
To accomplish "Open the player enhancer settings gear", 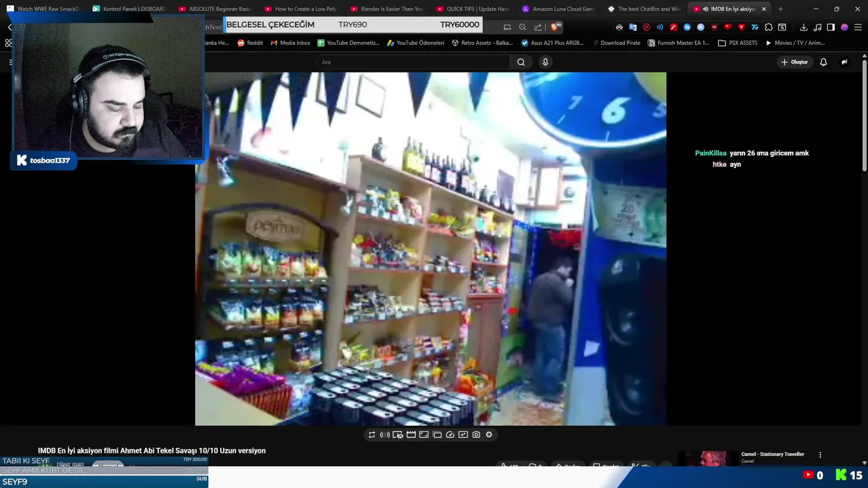I will (489, 434).
